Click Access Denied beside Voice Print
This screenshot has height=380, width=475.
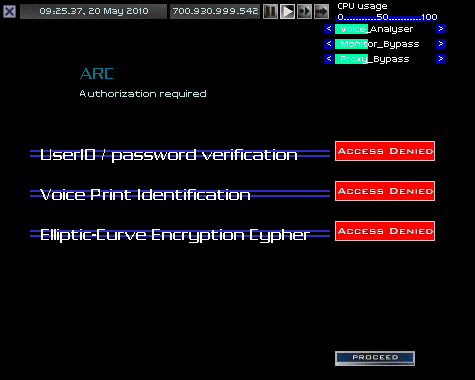coord(385,191)
